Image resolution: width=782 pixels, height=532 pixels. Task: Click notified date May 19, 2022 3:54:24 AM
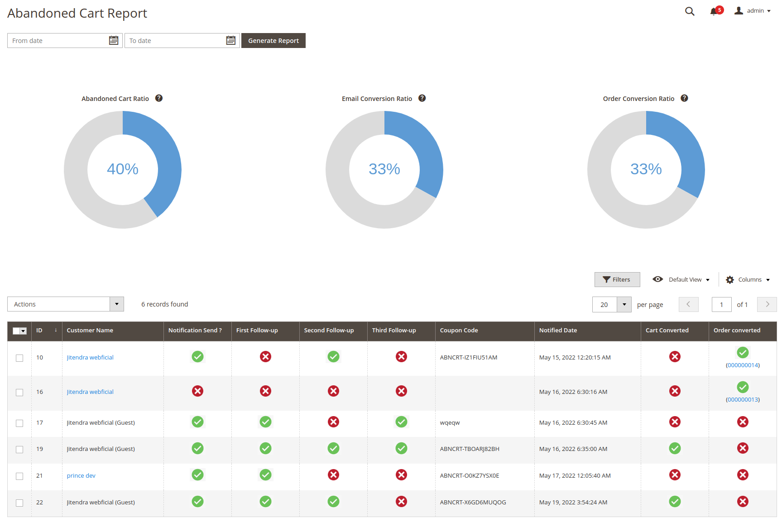point(573,503)
